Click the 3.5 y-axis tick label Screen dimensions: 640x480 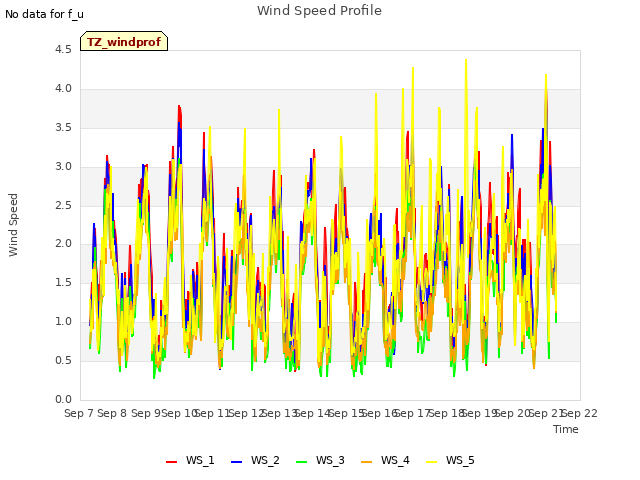[x=63, y=127]
